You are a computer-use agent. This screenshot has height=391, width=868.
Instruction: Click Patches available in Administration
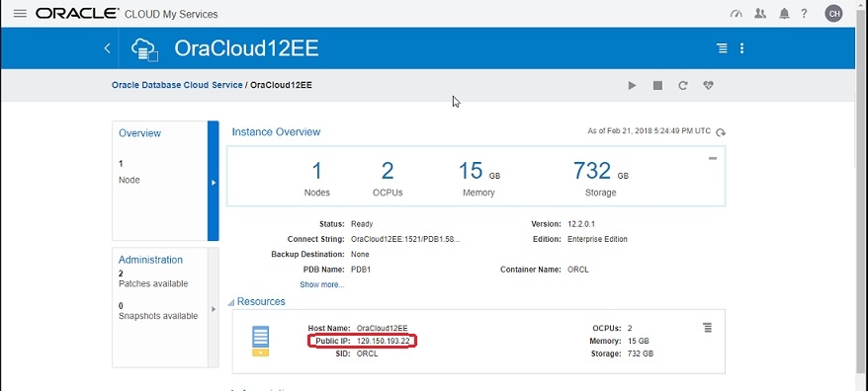pyautogui.click(x=153, y=283)
